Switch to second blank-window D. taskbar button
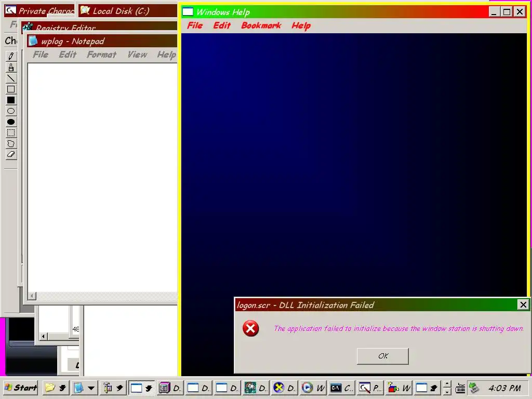 [227, 388]
